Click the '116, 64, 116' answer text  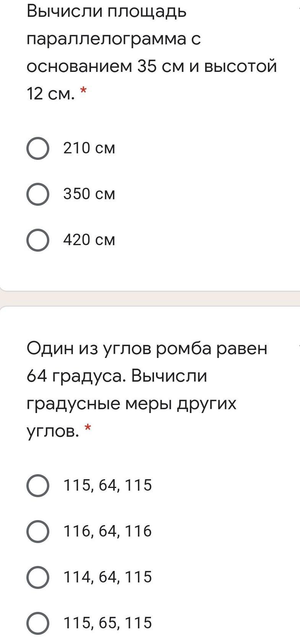(x=108, y=531)
